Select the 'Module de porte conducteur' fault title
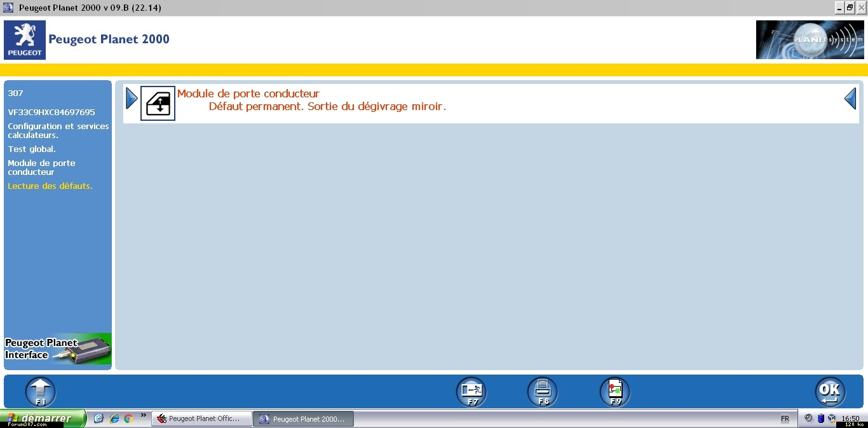Viewport: 868px width, 428px height. click(x=248, y=93)
